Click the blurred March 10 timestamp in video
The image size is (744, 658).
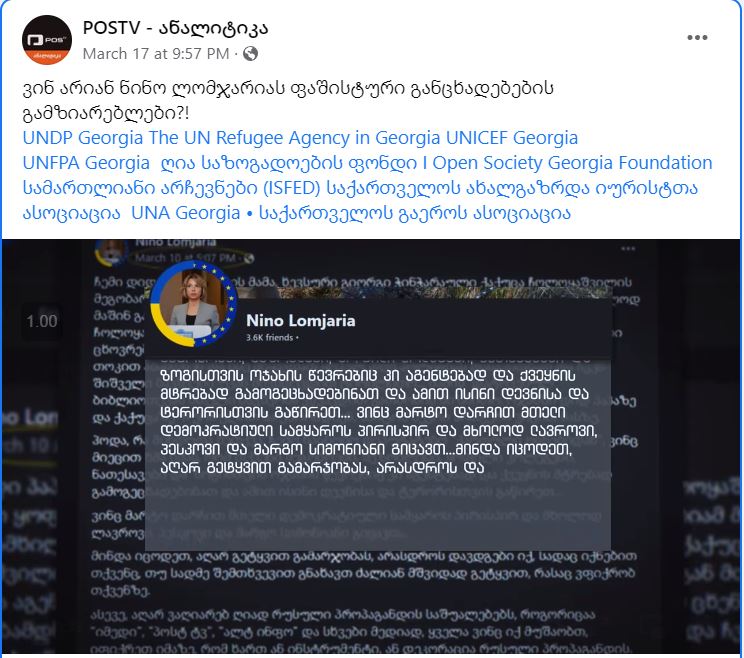(x=190, y=258)
